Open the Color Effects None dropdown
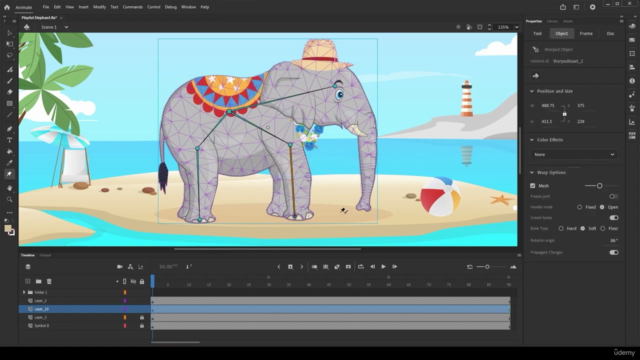This screenshot has width=640, height=360. pos(574,154)
